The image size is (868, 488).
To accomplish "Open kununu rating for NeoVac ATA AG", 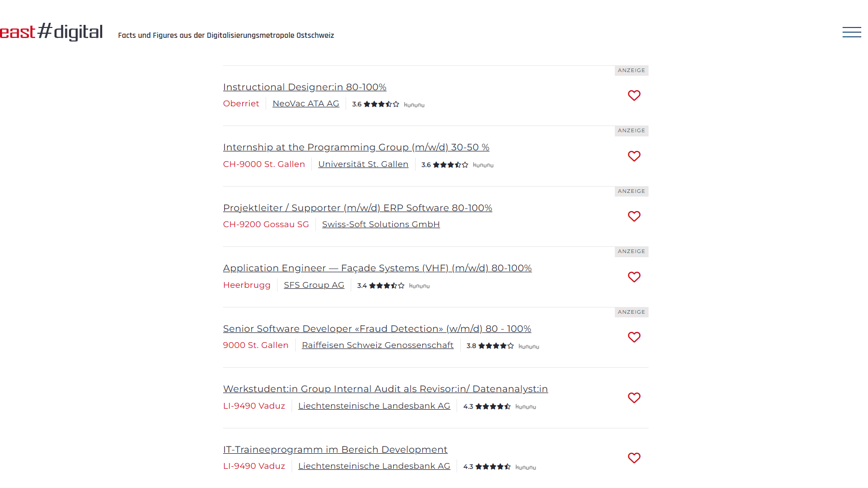I will coord(388,104).
